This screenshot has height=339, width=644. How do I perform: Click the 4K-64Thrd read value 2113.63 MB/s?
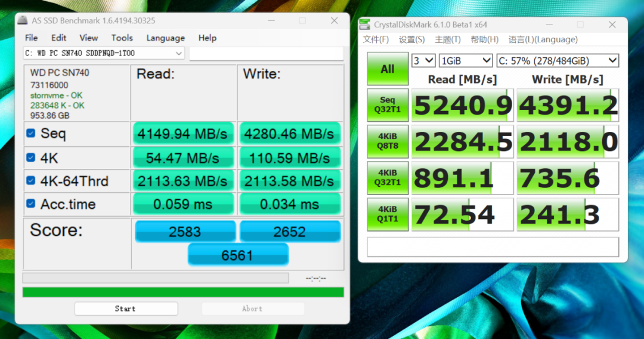click(x=183, y=181)
